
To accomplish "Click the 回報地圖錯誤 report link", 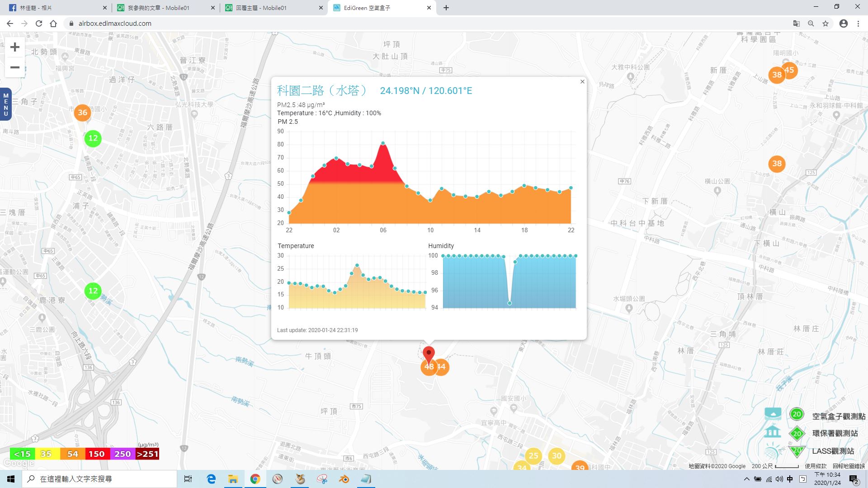I will [848, 466].
